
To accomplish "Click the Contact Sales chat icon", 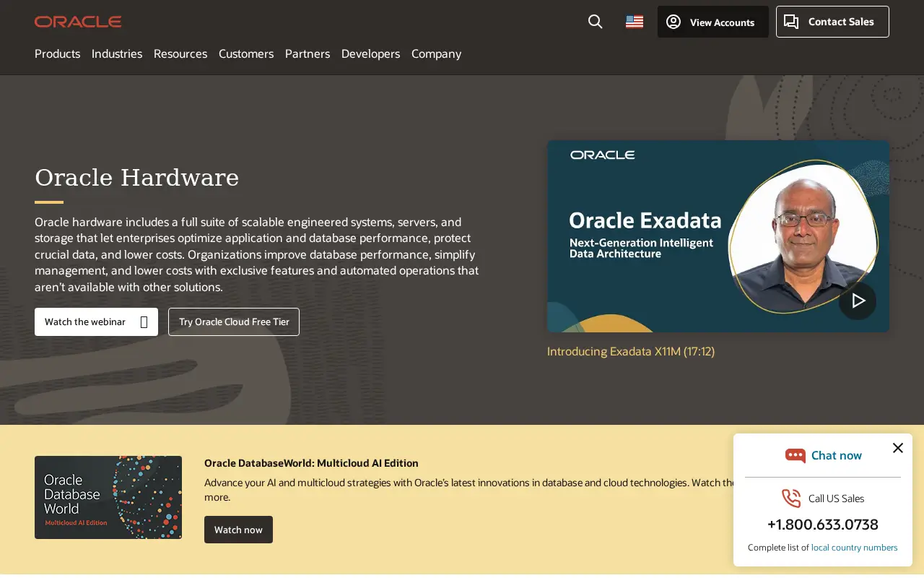I will 791,22.
